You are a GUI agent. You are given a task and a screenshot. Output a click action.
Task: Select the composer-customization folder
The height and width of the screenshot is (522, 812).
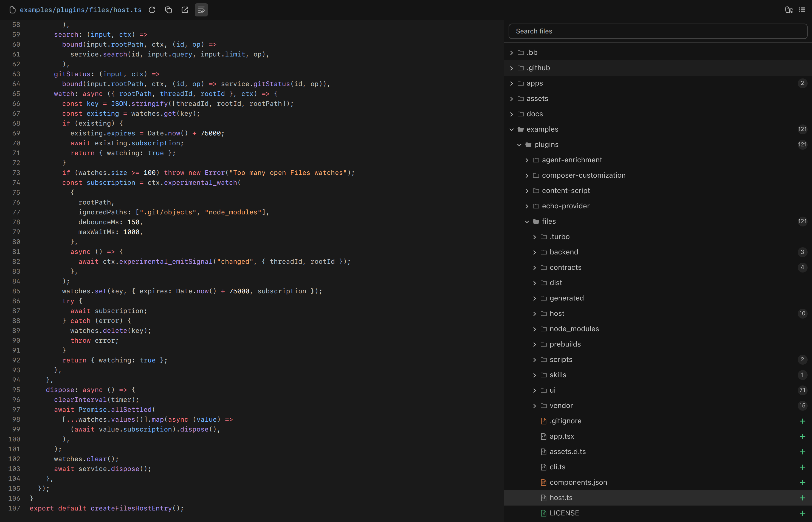[658, 175]
